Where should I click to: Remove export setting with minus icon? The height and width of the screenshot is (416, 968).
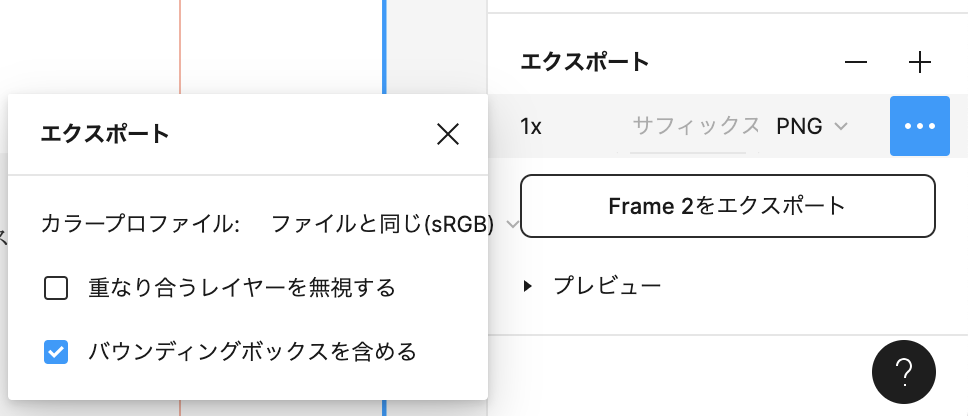tap(856, 62)
